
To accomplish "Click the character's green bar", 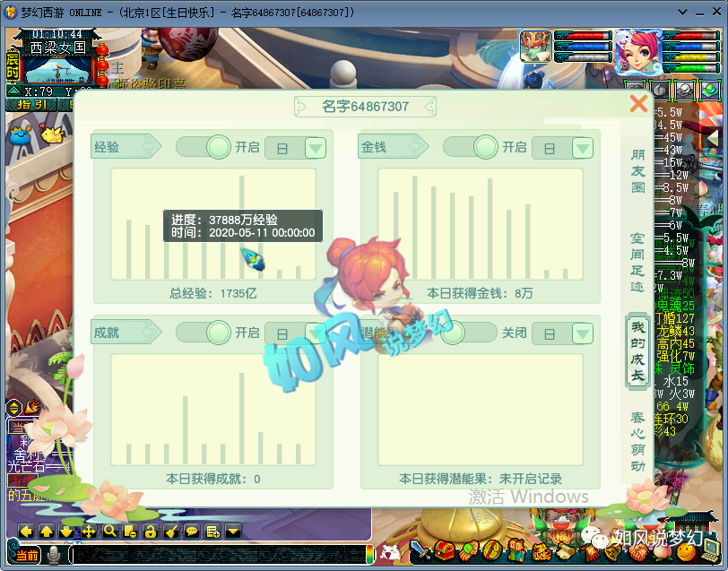I will coord(694,68).
